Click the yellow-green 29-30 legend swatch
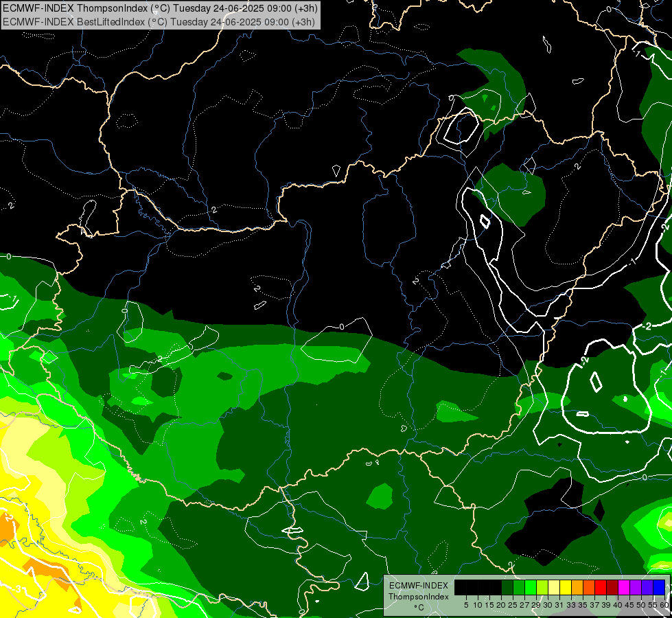This screenshot has height=618, width=672. [x=542, y=588]
